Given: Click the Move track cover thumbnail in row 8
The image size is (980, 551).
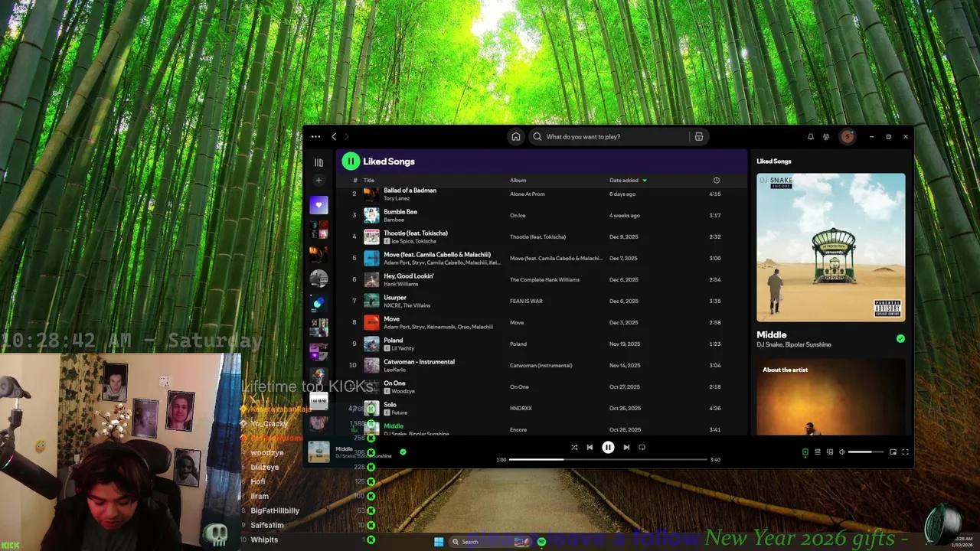Looking at the screenshot, I should coord(371,323).
